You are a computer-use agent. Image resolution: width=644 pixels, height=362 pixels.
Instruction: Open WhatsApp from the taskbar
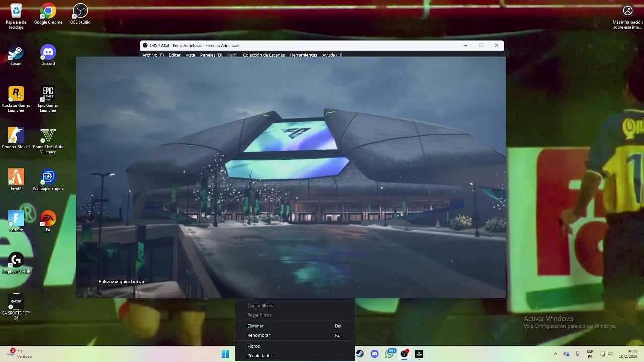click(x=389, y=354)
